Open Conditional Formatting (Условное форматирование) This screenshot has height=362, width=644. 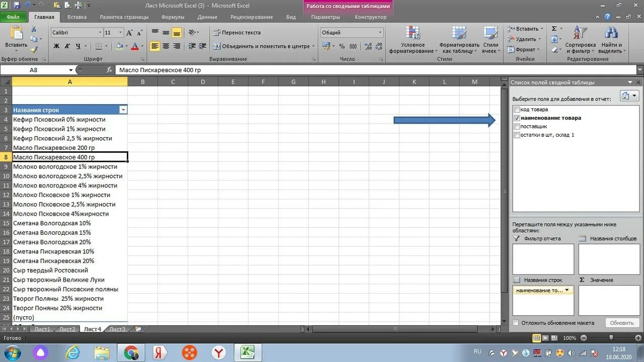coord(414,40)
